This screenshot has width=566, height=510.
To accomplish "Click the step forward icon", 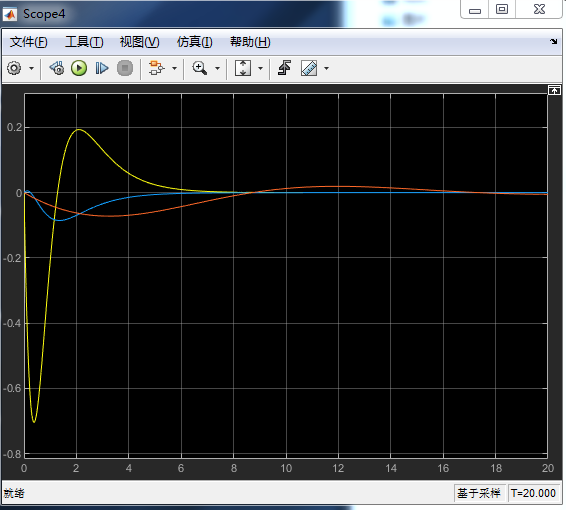I will [x=102, y=68].
